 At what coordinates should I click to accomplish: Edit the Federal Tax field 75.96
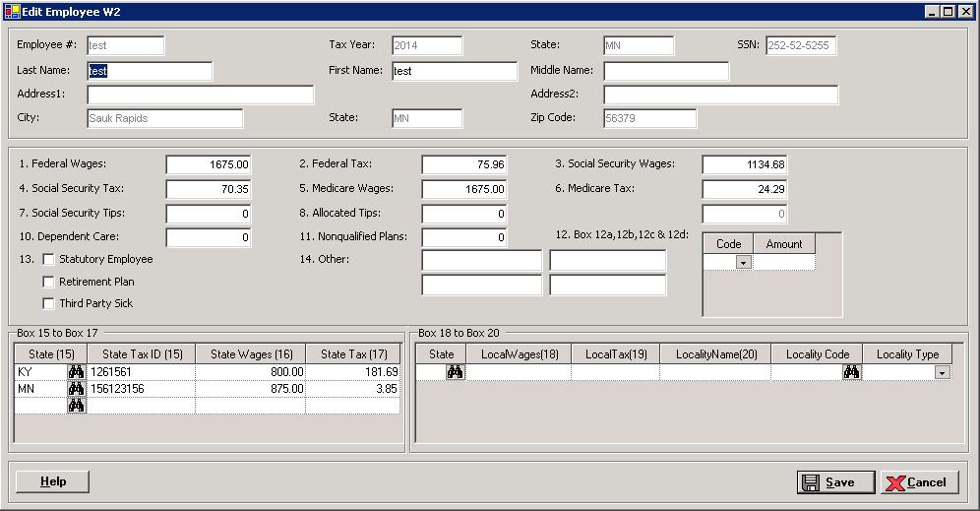point(463,164)
